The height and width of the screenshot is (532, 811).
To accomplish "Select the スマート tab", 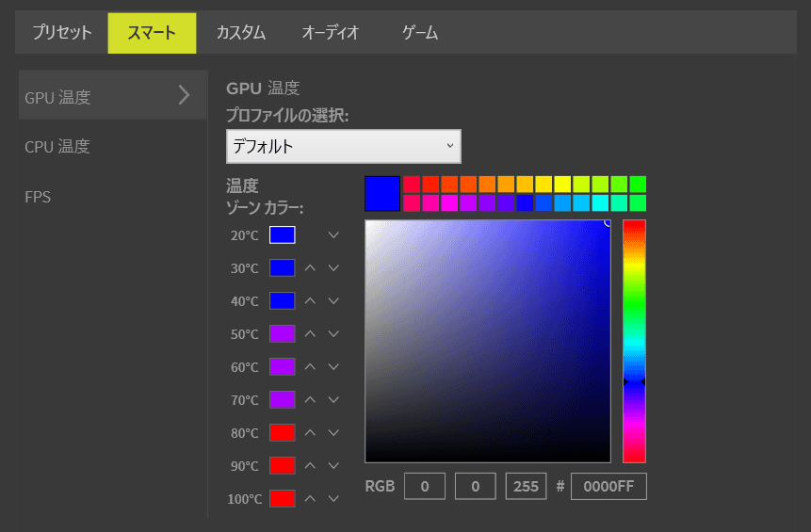I will tap(152, 33).
